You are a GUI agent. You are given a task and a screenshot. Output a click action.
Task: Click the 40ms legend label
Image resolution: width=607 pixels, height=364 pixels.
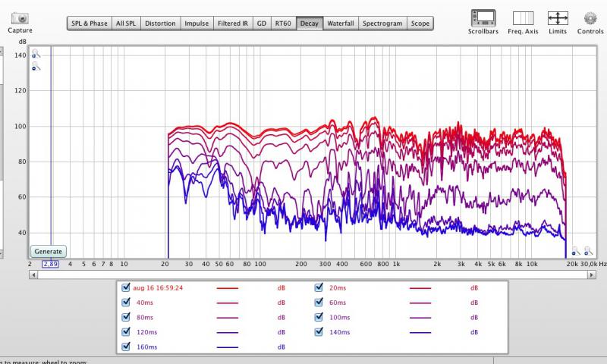[145, 303]
